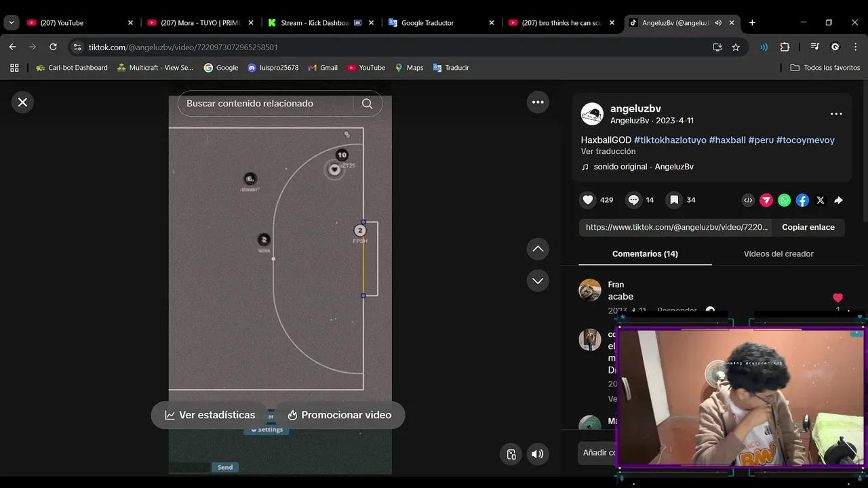
Task: Switch to (207) YouTube browser tab
Action: coord(81,23)
